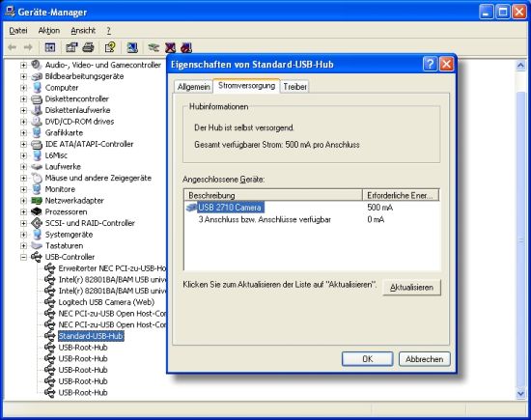Expand the Systemgeräte node
The width and height of the screenshot is (531, 420).
(23, 235)
